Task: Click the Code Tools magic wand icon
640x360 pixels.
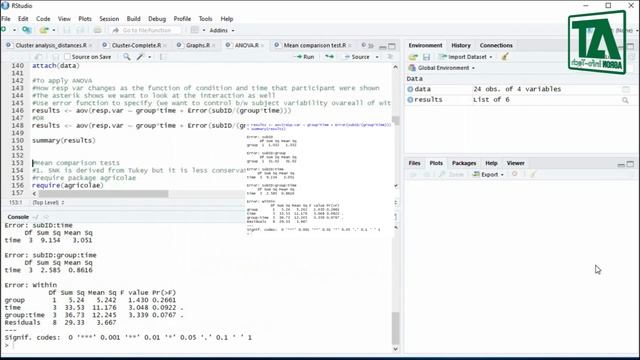Action: point(140,57)
